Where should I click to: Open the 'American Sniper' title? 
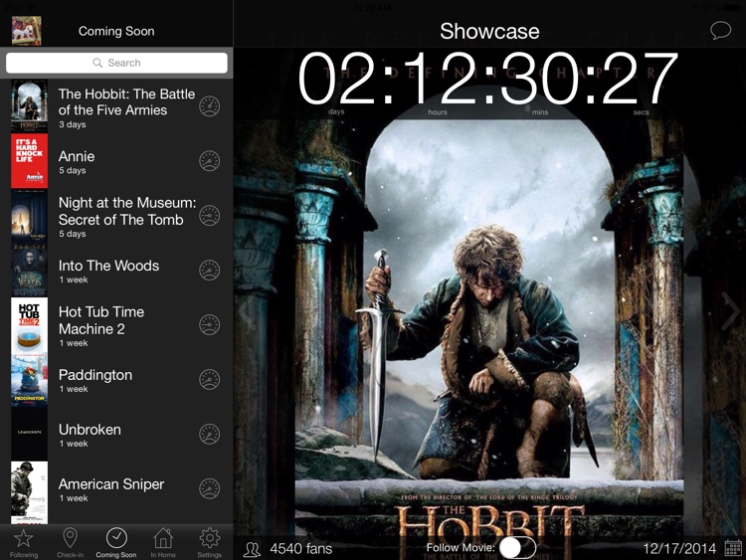pyautogui.click(x=111, y=484)
